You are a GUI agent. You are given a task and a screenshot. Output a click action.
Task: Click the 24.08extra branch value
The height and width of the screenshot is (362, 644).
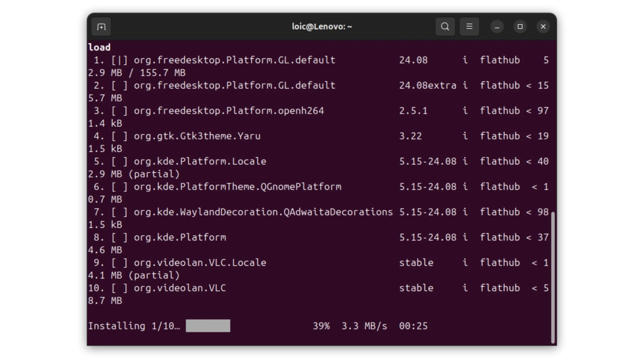[428, 85]
